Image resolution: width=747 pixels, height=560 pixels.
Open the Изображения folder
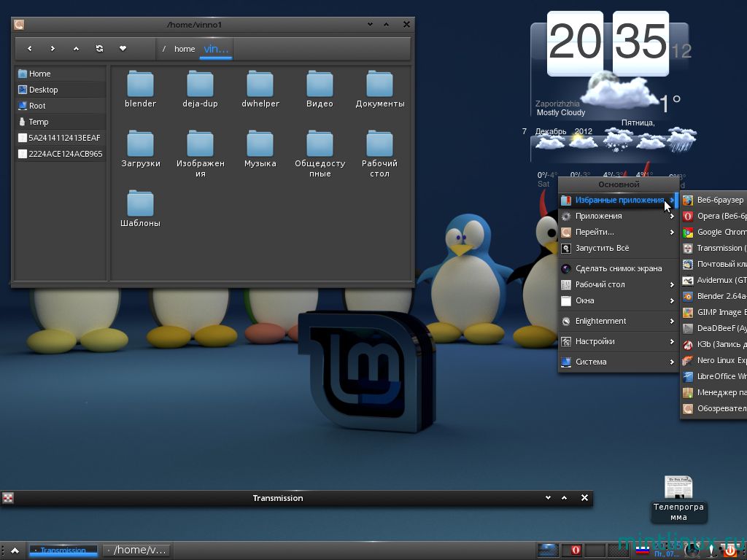(x=200, y=154)
